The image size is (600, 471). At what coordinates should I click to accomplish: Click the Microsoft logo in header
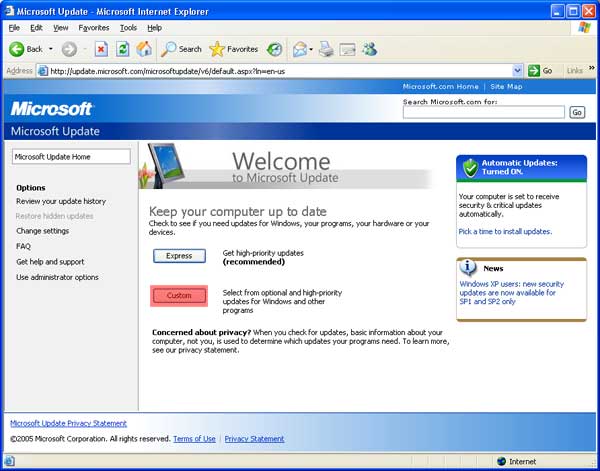click(x=51, y=109)
